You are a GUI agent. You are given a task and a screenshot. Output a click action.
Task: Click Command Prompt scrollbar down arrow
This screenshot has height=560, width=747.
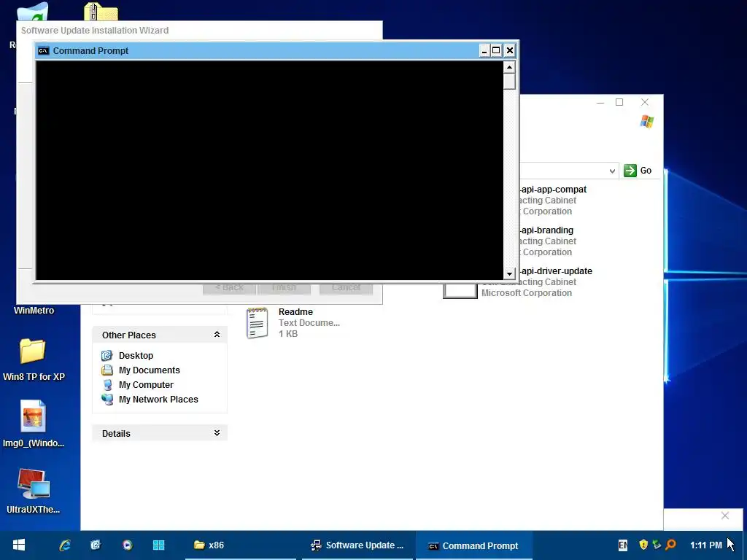coord(509,274)
